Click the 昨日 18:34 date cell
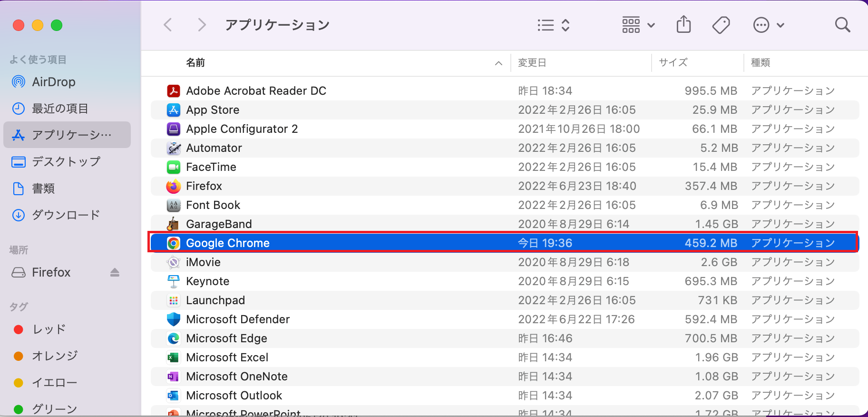Screen dimensions: 868x417 [x=545, y=91]
